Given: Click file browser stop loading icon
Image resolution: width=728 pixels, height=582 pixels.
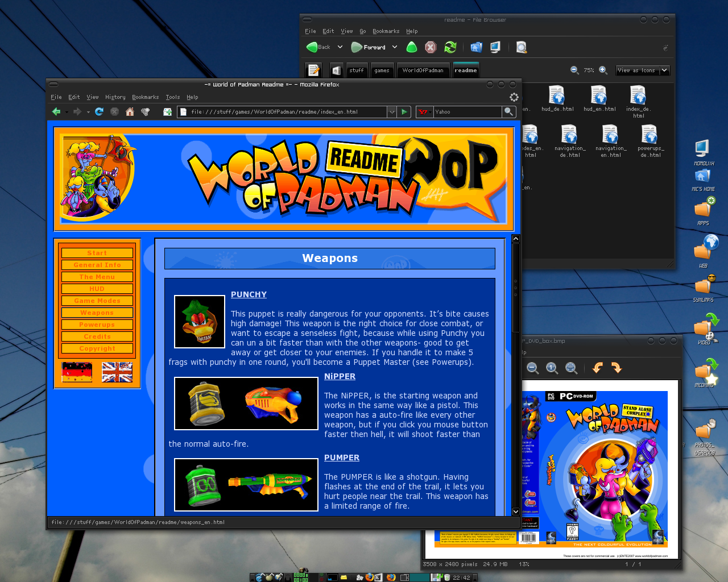Looking at the screenshot, I should click(x=431, y=47).
